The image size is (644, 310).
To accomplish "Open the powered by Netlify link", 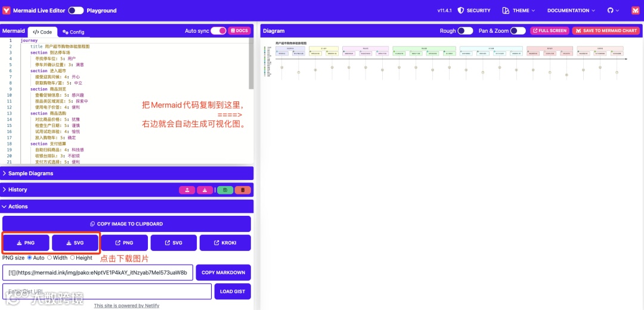I will [x=126, y=305].
